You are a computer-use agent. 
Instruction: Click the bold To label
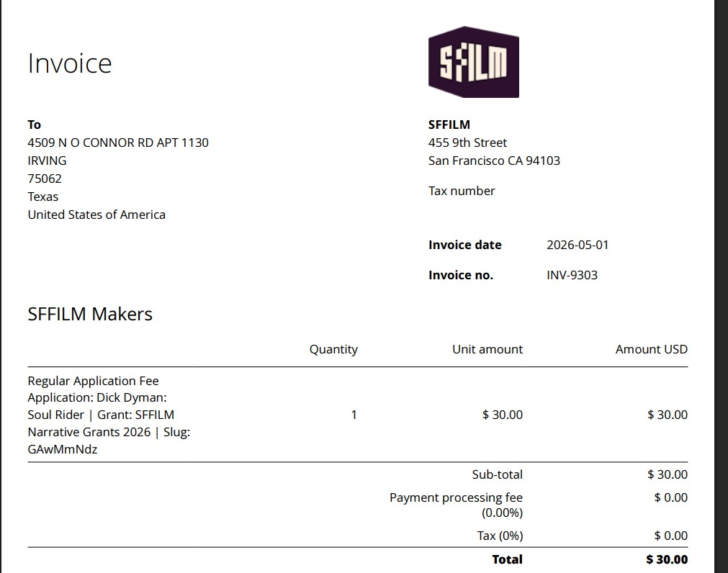pos(35,125)
